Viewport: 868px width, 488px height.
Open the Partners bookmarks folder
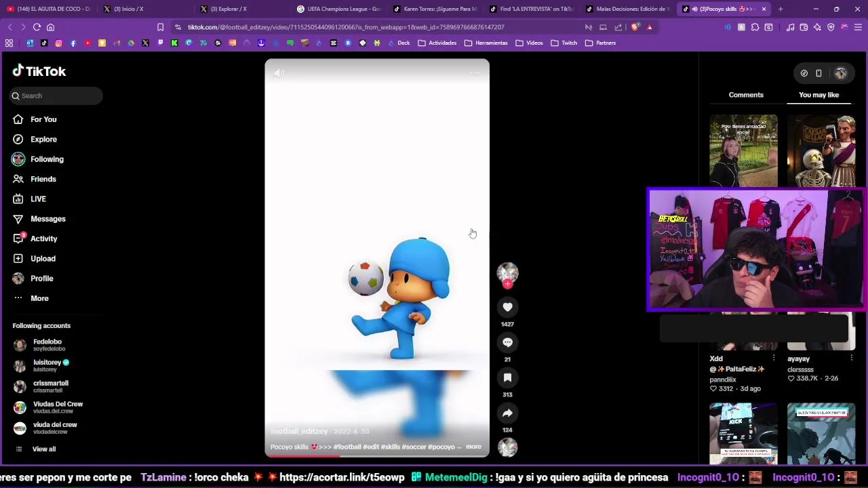[x=600, y=43]
